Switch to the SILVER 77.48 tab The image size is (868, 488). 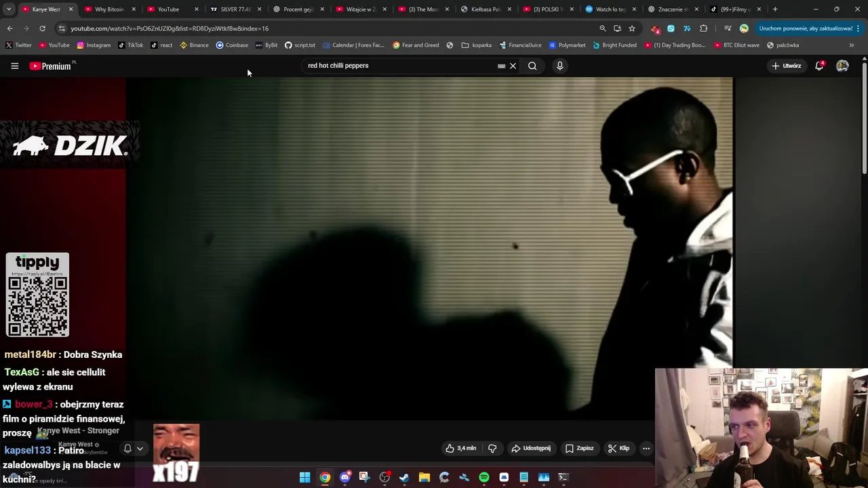(235, 9)
